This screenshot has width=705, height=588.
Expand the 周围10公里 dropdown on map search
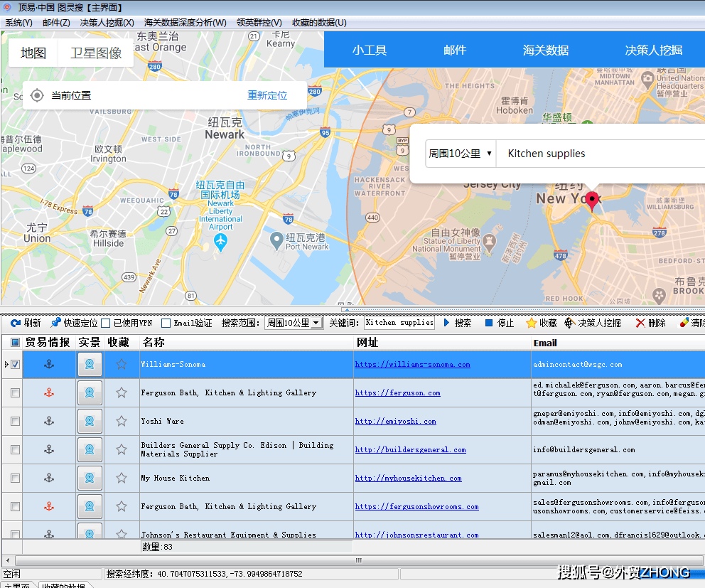point(460,154)
